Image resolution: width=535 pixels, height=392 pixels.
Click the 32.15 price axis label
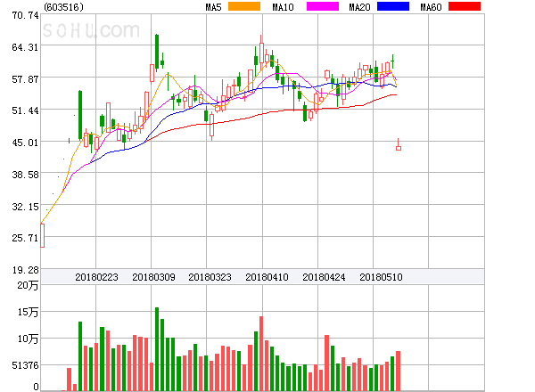pyautogui.click(x=25, y=207)
